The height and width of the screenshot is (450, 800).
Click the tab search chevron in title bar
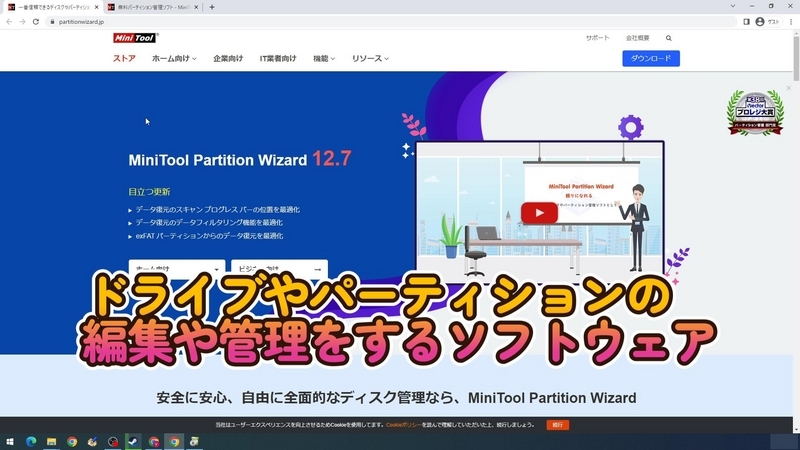tap(733, 6)
